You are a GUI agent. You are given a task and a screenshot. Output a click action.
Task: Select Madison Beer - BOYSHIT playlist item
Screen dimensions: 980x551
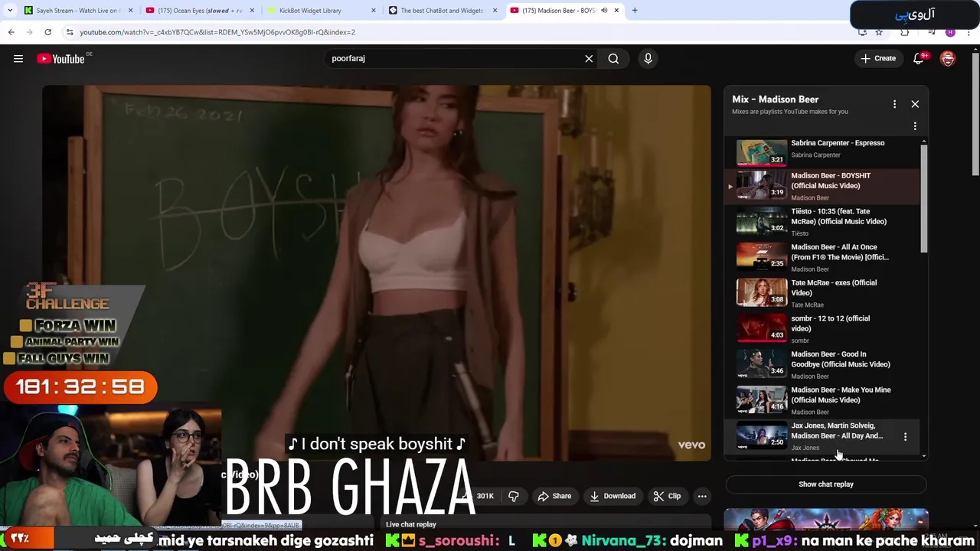(x=823, y=187)
